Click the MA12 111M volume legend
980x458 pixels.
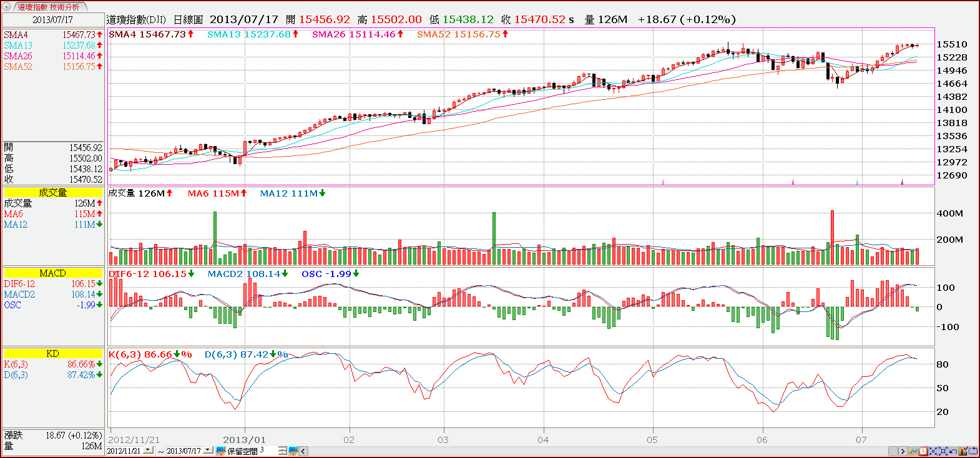coord(293,193)
